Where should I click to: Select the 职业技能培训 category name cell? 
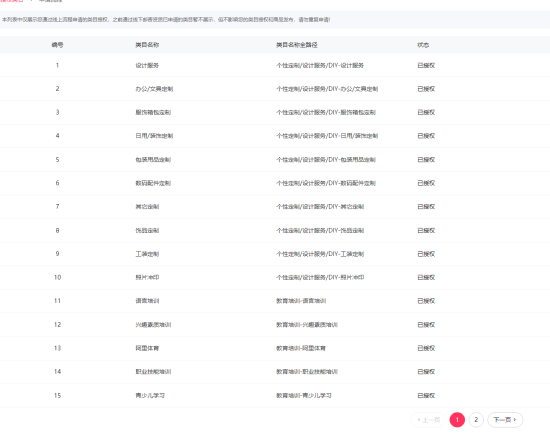pyautogui.click(x=153, y=372)
